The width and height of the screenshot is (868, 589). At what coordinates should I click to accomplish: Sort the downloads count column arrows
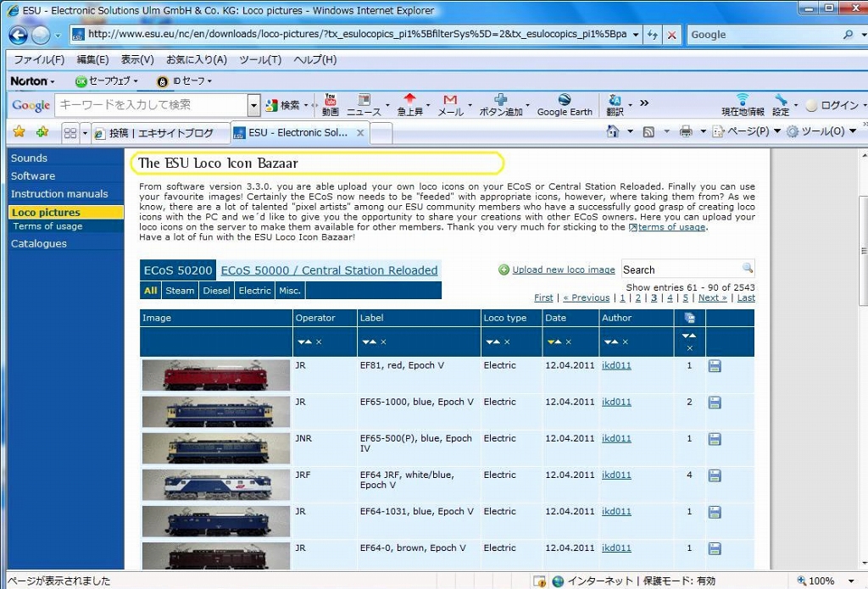click(689, 336)
